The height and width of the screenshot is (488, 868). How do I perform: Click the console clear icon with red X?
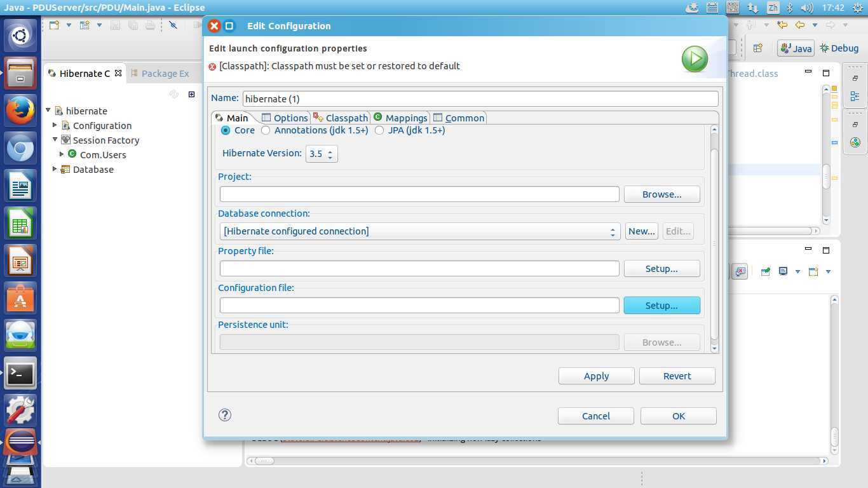pyautogui.click(x=740, y=271)
